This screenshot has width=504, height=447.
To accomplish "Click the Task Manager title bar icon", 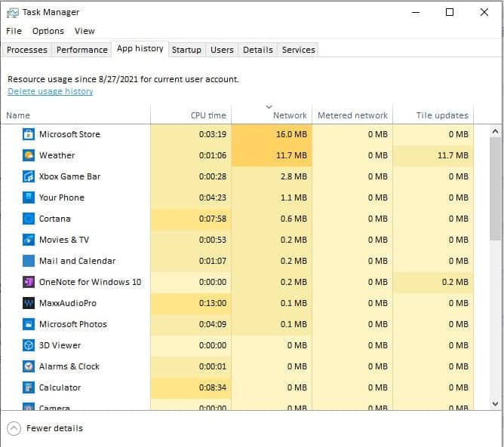I will click(x=13, y=13).
